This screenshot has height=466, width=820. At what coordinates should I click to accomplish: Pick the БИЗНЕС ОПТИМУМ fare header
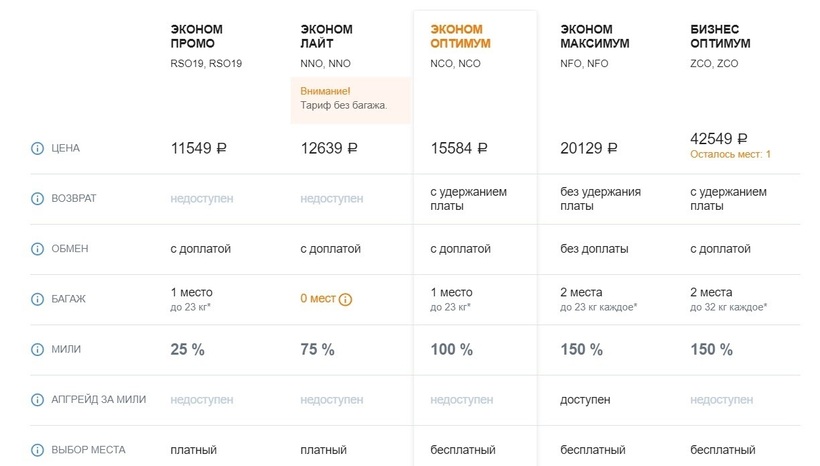(721, 37)
